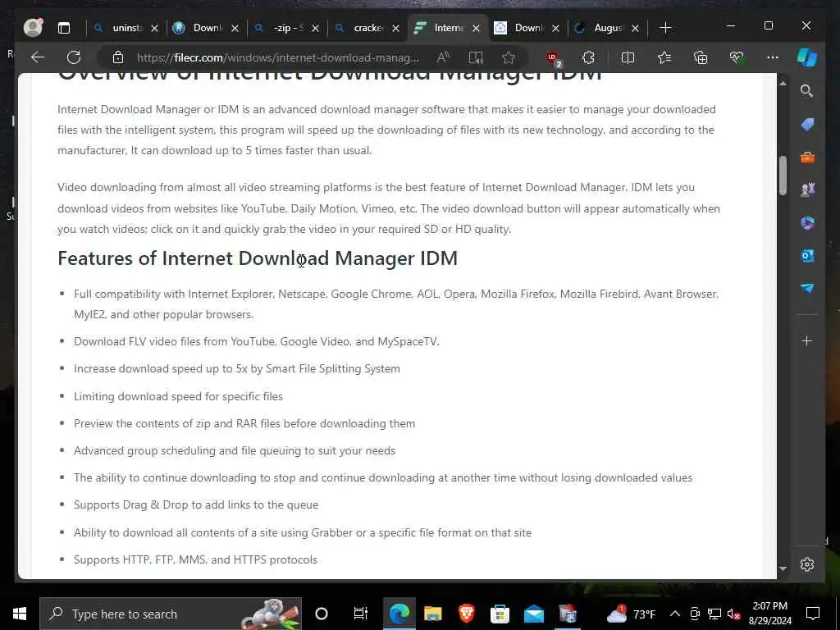
Task: Open sidebar settings gear icon
Action: coord(807,564)
